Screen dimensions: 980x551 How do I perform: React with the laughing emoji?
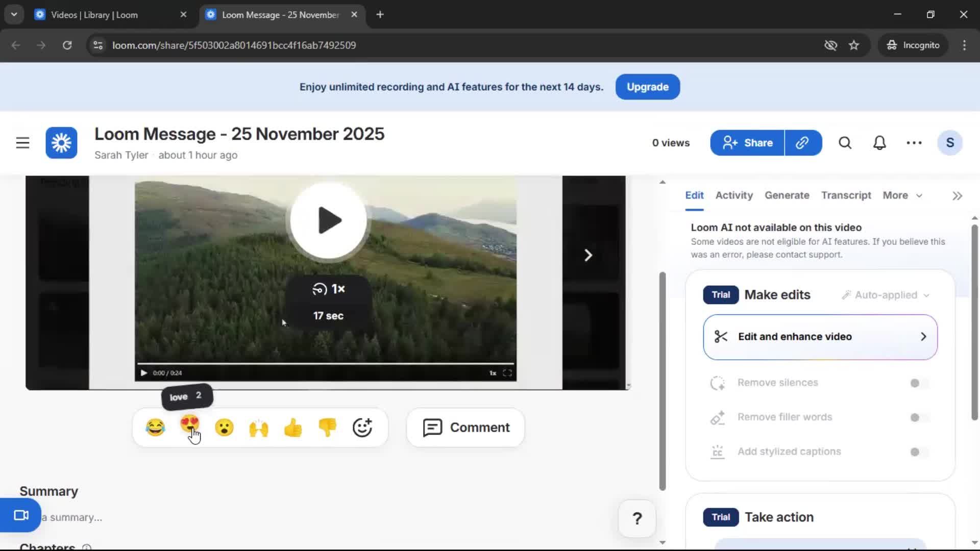point(155,428)
